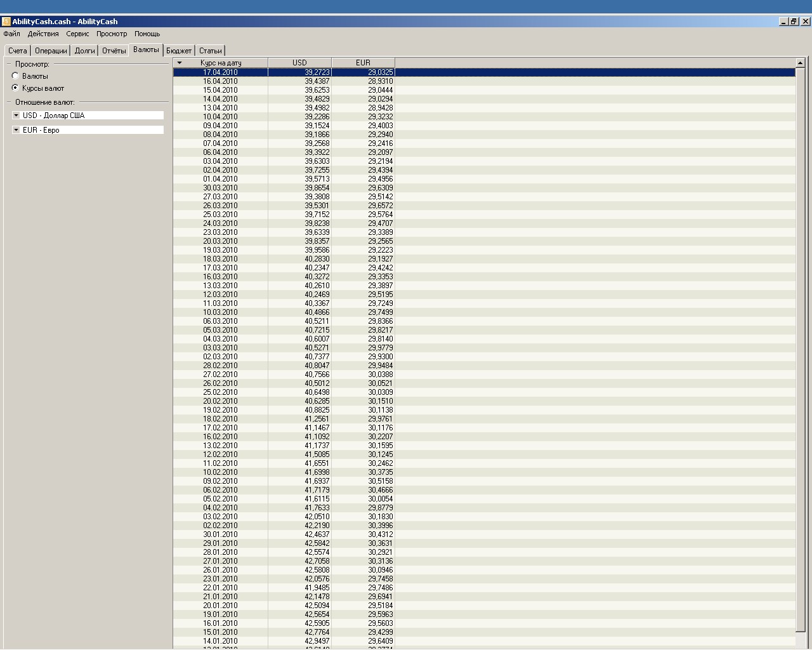Viewport: 812px width, 650px height.
Task: Select the Валюты radio button
Action: (x=15, y=76)
